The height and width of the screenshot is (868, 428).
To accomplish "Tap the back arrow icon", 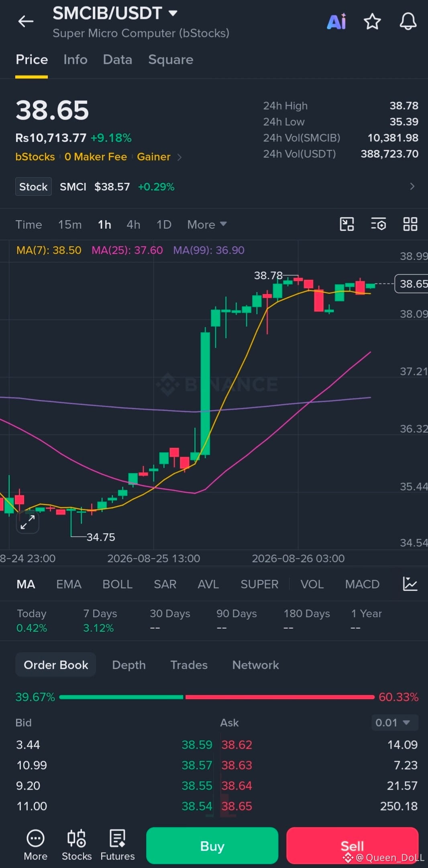I will coord(26,21).
